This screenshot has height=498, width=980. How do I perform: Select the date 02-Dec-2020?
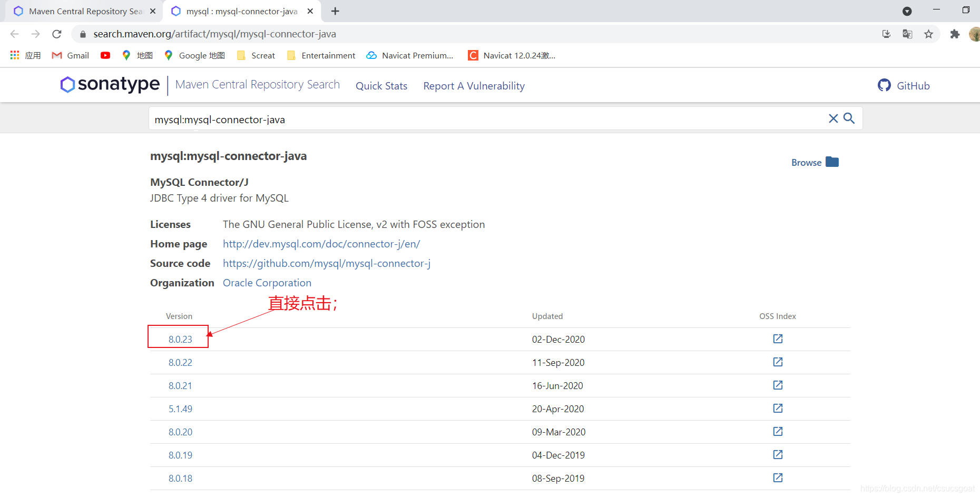558,340
